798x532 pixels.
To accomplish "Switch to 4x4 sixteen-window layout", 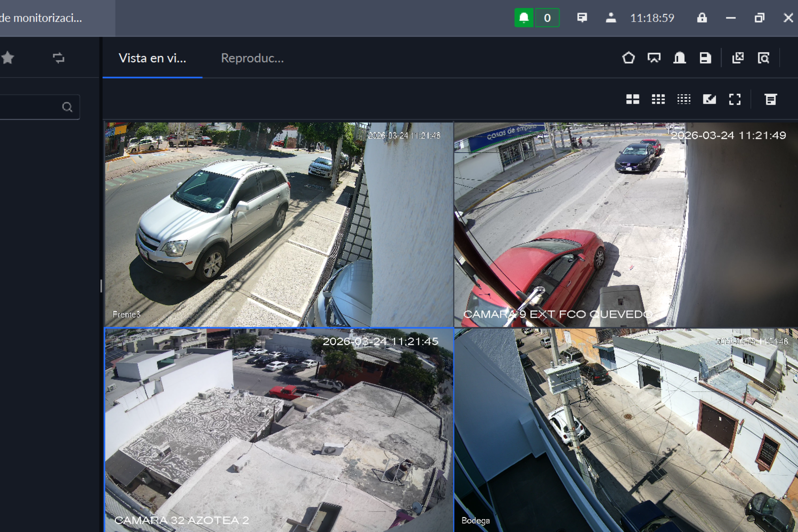I will [684, 99].
